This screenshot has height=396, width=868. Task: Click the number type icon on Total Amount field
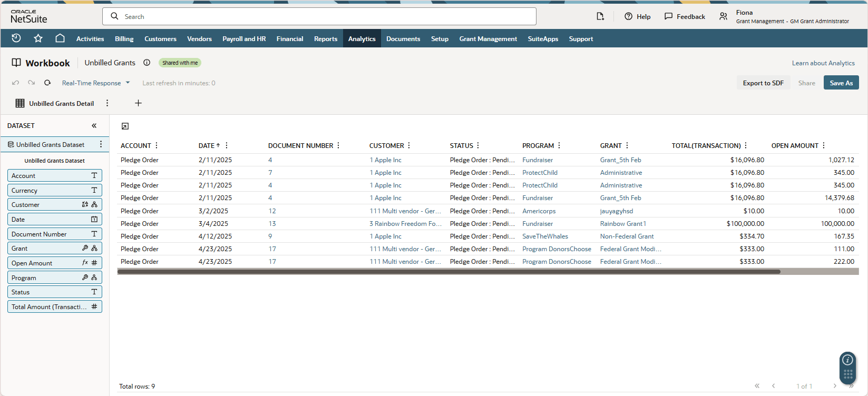94,306
